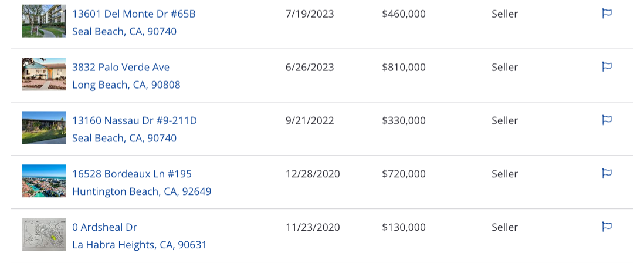Image resolution: width=644 pixels, height=273 pixels.
Task: Flag the 16528 Bordeaux Ln listing
Action: [606, 174]
